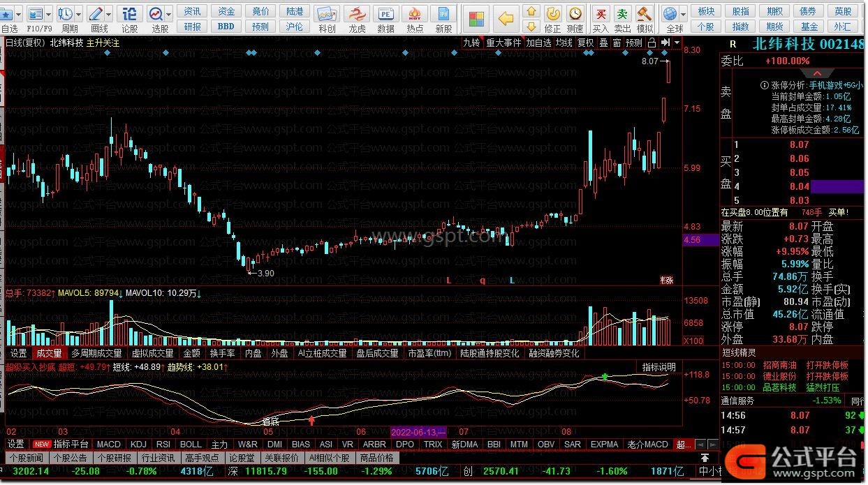
Task: Open the 测速 speed test clock icon
Action: click(x=575, y=13)
